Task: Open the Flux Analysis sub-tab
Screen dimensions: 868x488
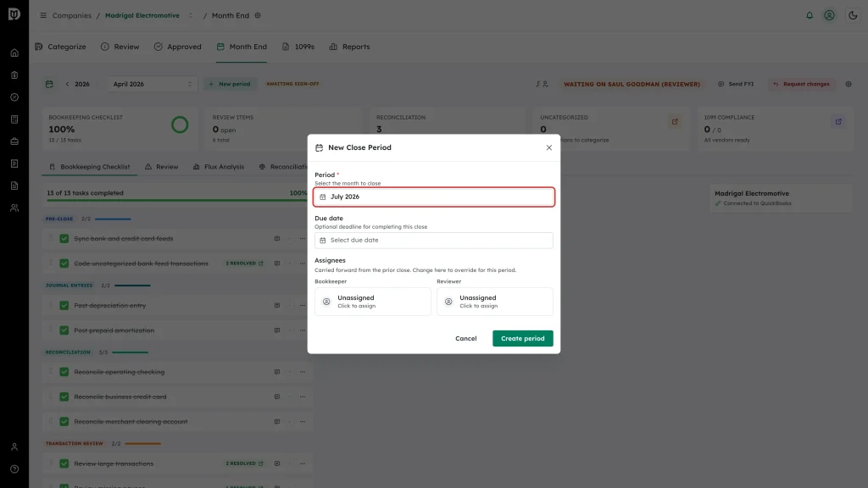Action: pyautogui.click(x=219, y=167)
